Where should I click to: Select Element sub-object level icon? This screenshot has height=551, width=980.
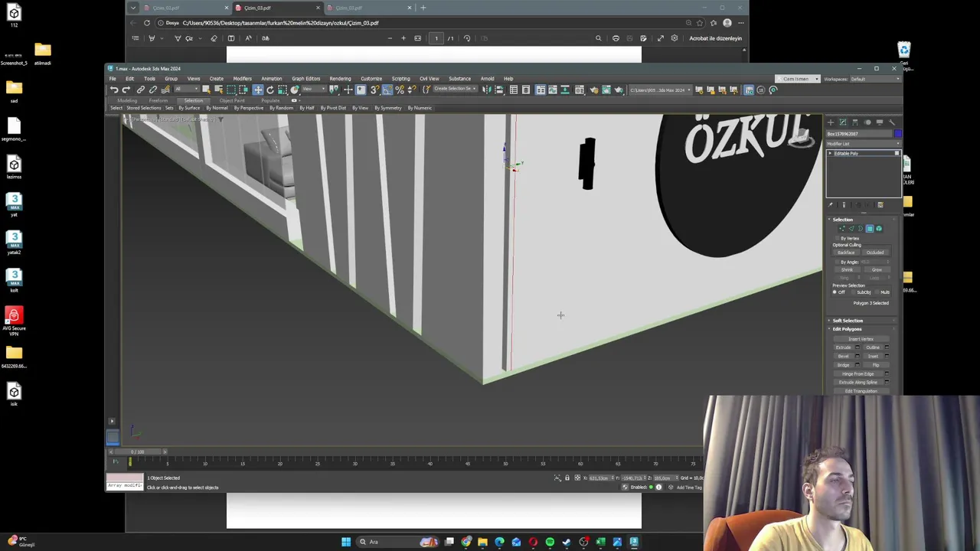pyautogui.click(x=879, y=228)
